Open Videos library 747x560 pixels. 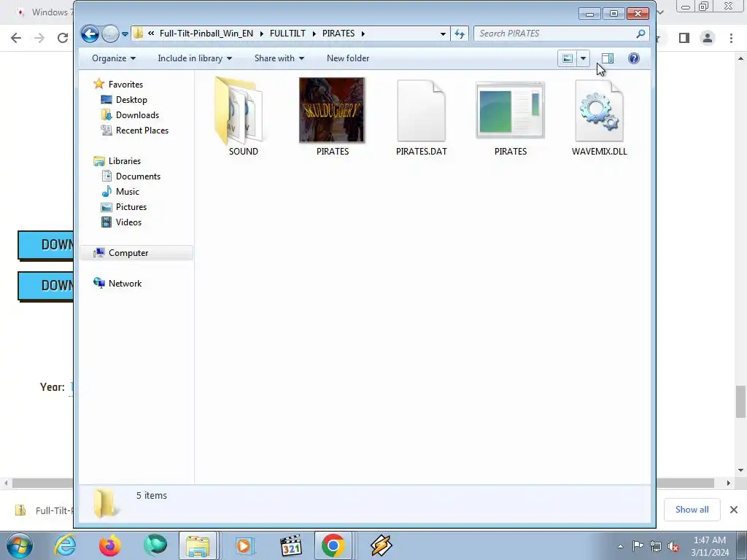click(x=128, y=222)
